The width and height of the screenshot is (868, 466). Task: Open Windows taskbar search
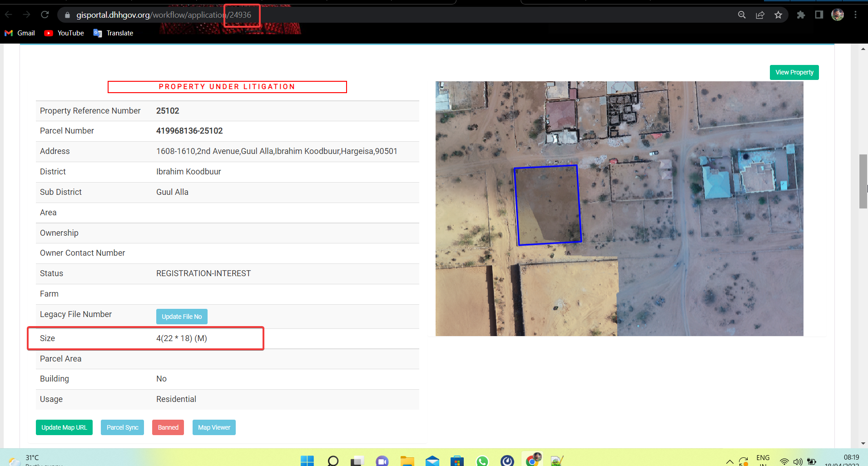(333, 461)
